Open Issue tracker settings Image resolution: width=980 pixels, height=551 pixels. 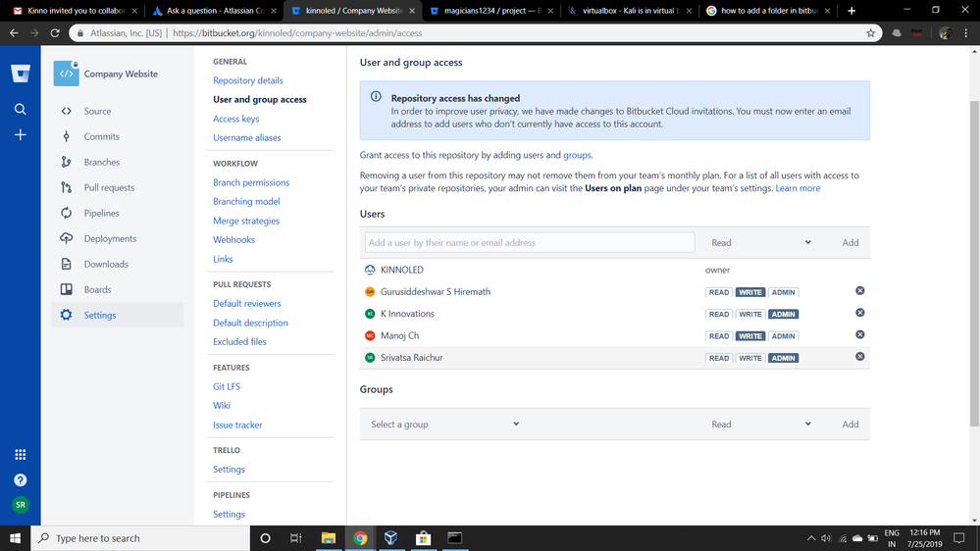tap(237, 425)
